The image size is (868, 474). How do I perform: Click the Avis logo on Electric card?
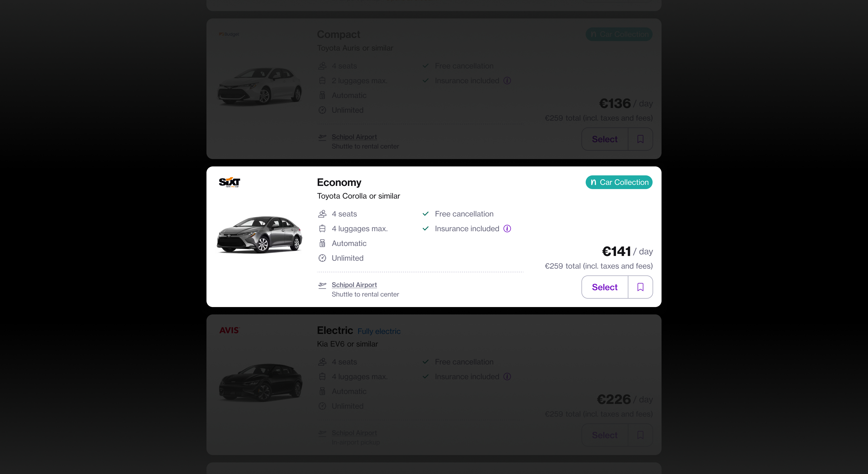tap(229, 330)
